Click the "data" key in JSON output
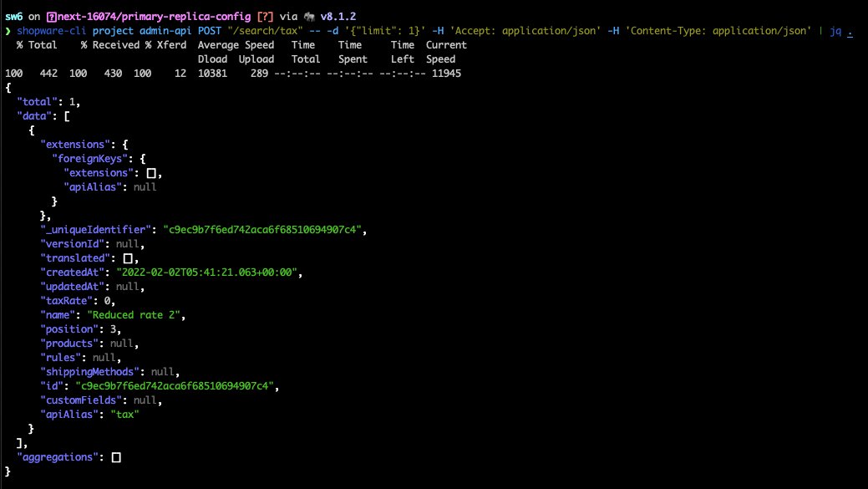Image resolution: width=868 pixels, height=489 pixels. [x=34, y=116]
